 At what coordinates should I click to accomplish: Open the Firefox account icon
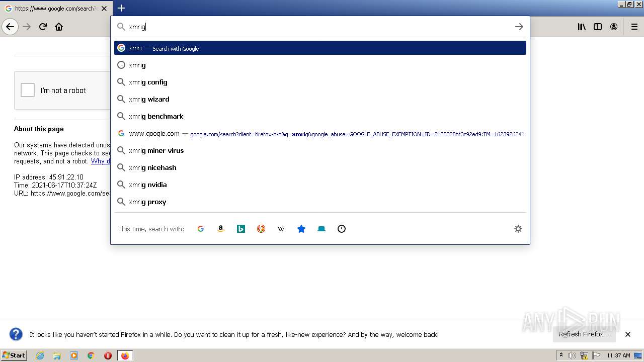click(614, 27)
